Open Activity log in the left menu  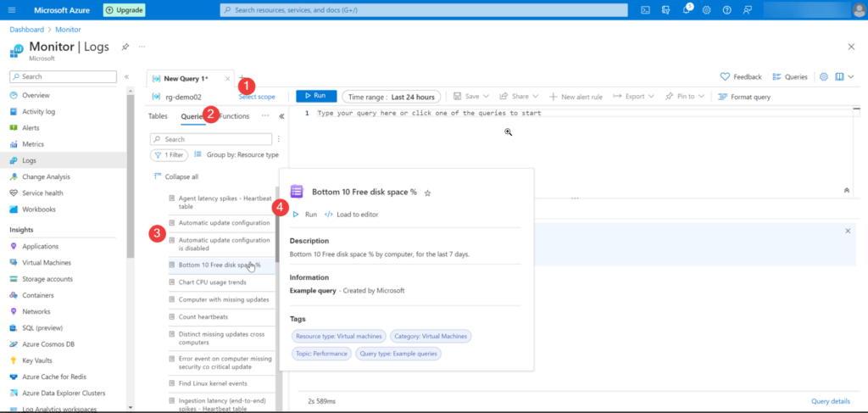pyautogui.click(x=38, y=111)
